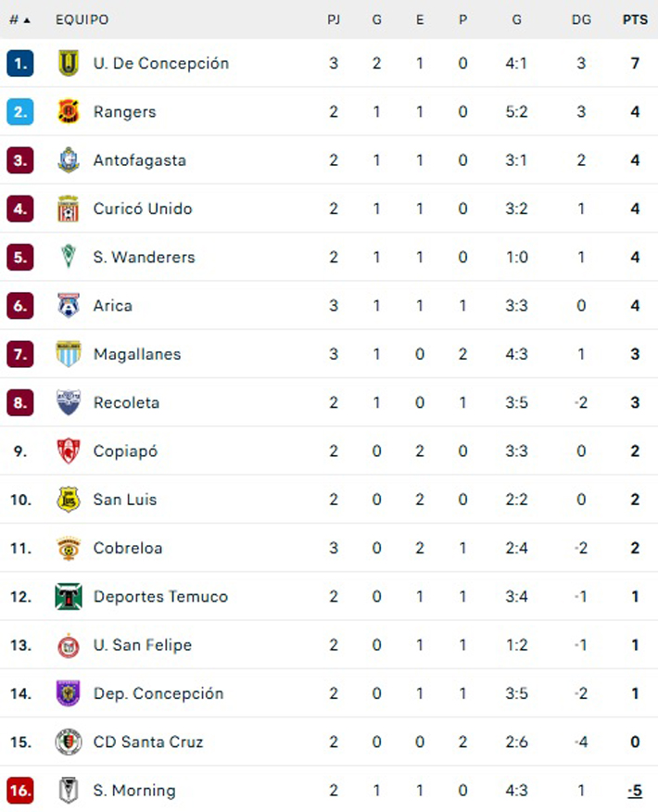Click the EQUIPO column header
658x812 pixels.
(x=82, y=19)
